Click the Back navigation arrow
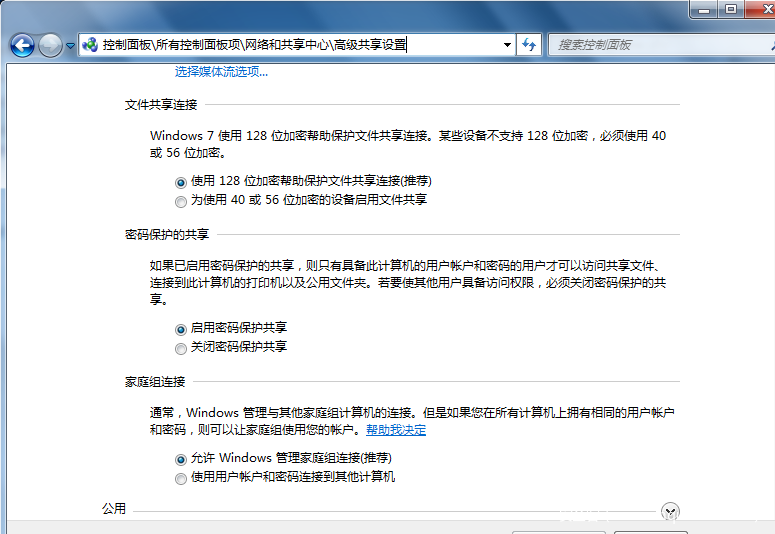The width and height of the screenshot is (775, 534). (x=22, y=45)
